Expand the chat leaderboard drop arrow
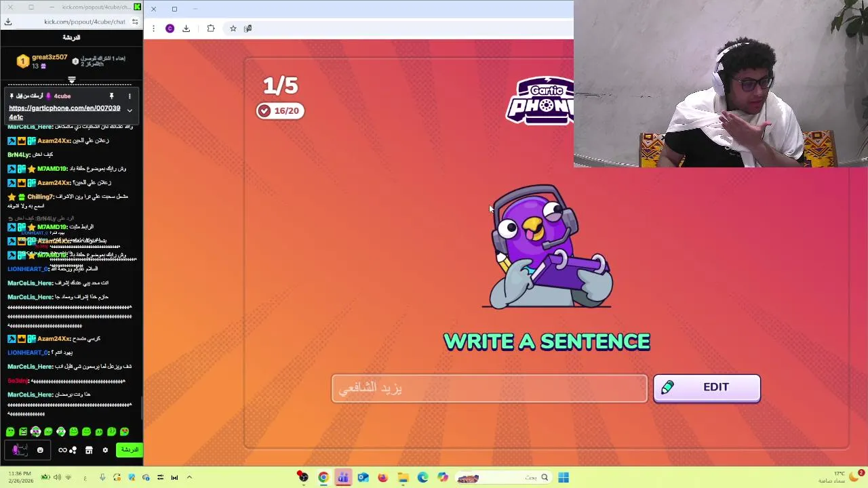868x488 pixels. [71, 81]
